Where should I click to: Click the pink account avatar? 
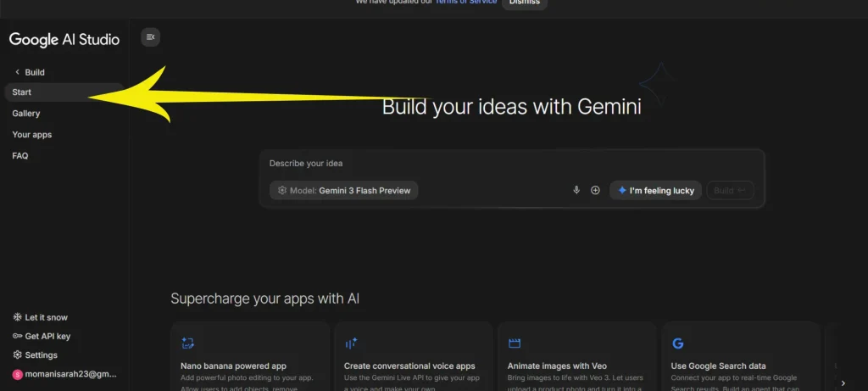[x=17, y=374]
